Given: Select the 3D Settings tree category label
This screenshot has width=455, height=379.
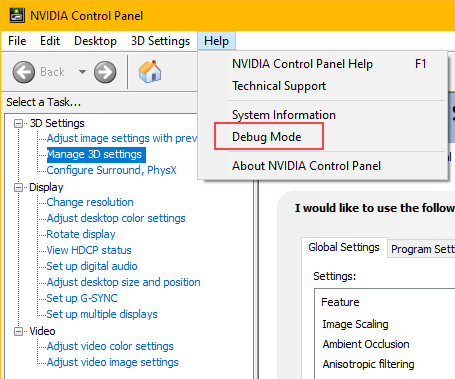Looking at the screenshot, I should click(57, 123).
